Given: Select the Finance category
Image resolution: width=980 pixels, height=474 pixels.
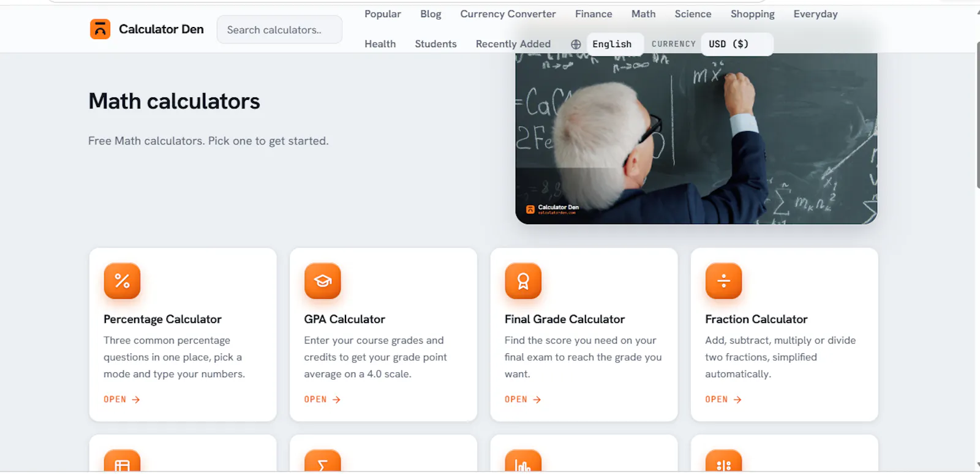Looking at the screenshot, I should (x=594, y=14).
